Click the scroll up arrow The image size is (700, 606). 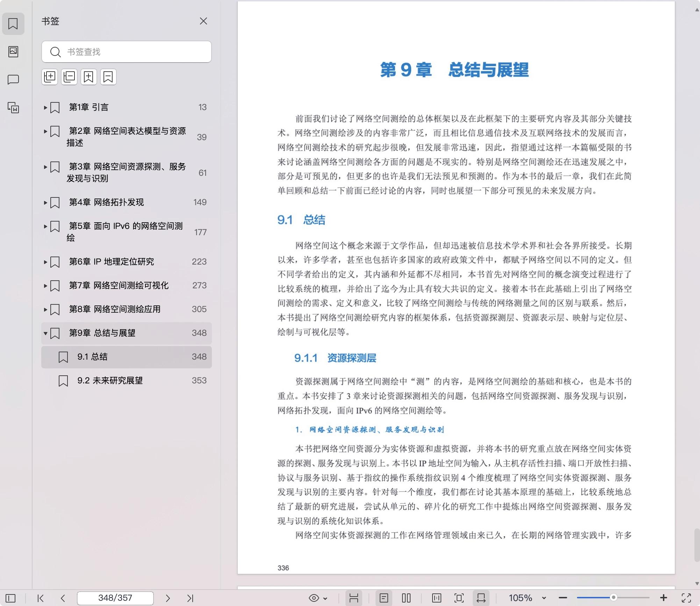pyautogui.click(x=697, y=10)
